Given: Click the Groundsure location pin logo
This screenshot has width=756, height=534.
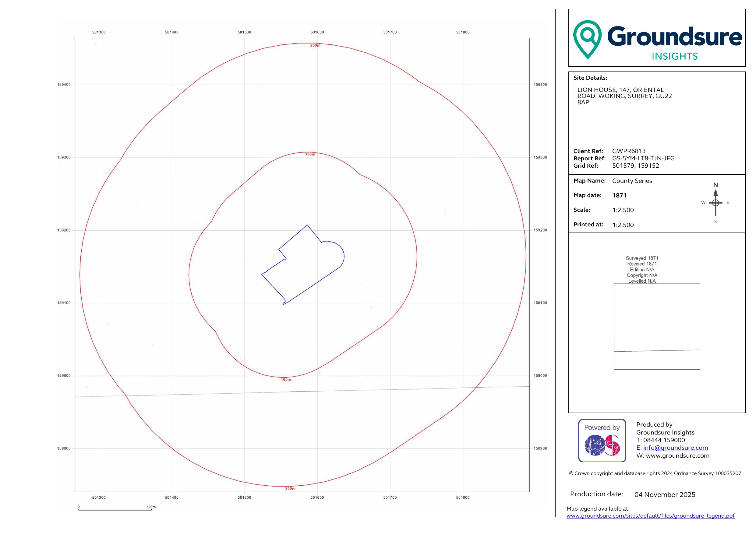Looking at the screenshot, I should (x=587, y=39).
